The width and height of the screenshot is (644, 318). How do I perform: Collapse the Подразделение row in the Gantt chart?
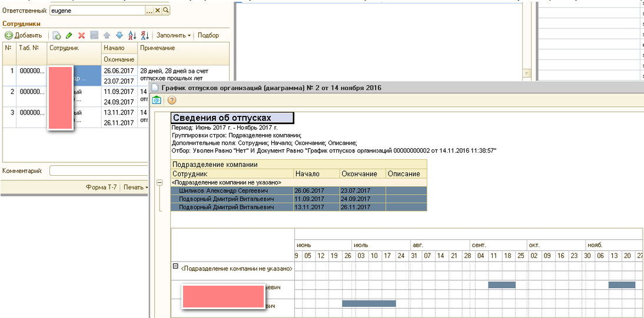pos(175,266)
